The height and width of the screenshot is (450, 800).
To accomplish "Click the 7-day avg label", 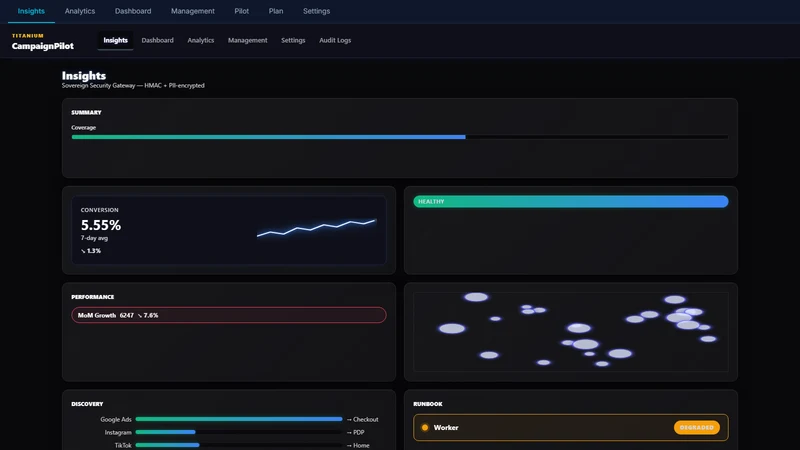I will (x=94, y=238).
